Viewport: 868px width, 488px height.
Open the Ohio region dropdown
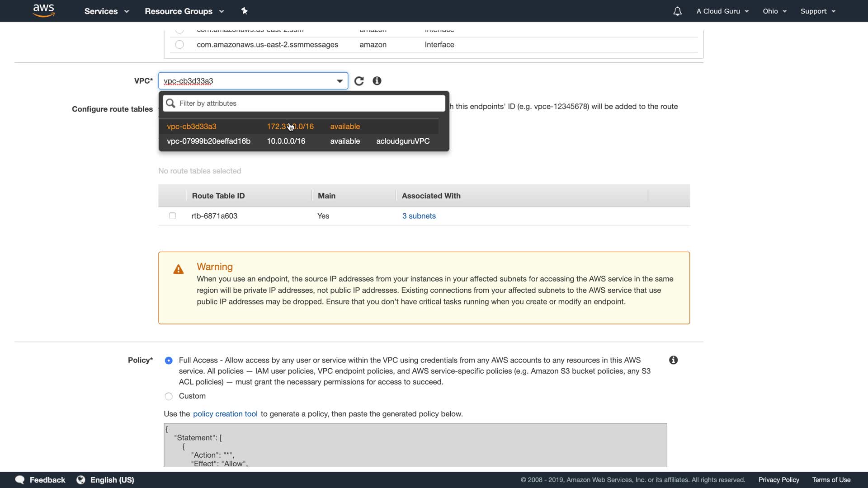pyautogui.click(x=774, y=11)
